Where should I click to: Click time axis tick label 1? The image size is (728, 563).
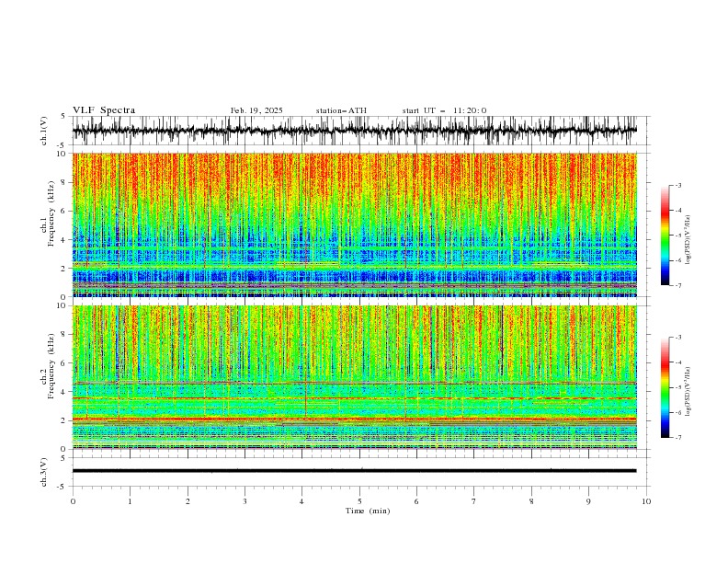(131, 501)
